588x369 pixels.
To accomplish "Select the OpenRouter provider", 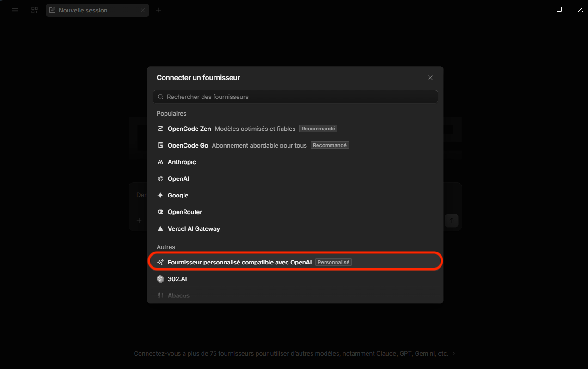I will click(295, 212).
